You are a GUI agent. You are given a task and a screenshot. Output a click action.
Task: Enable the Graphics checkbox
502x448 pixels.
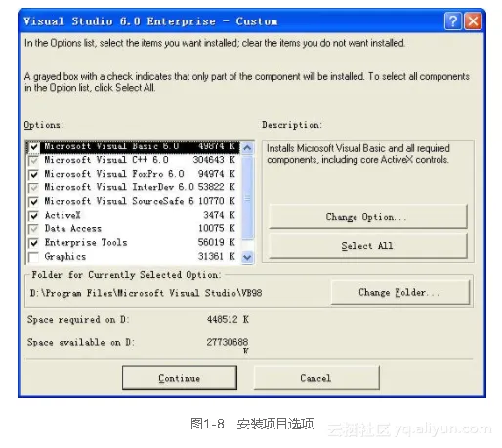33,257
